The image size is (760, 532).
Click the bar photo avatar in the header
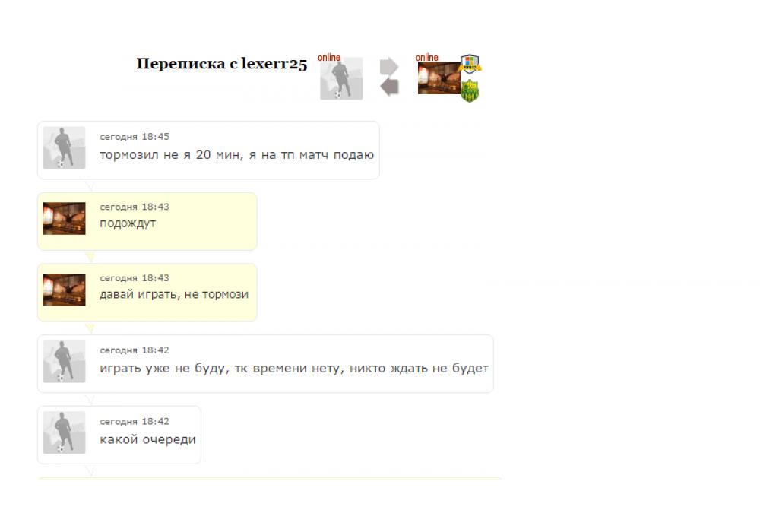pos(439,78)
